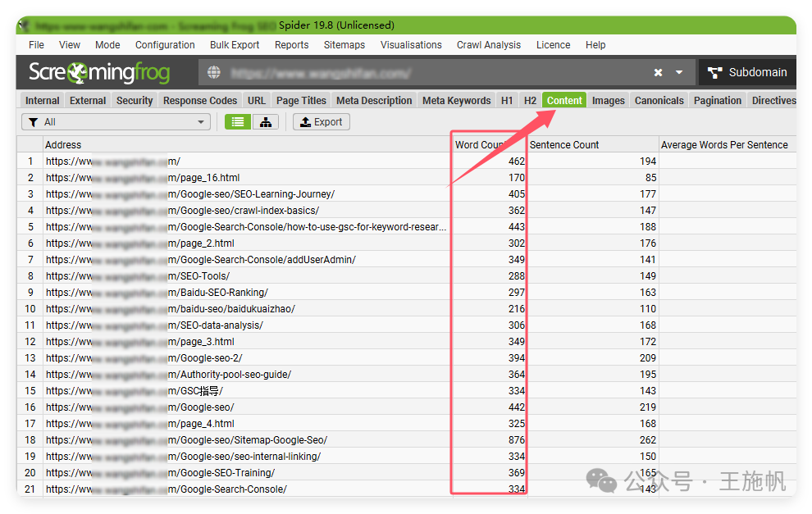Screen dimensions: 812x514
Task: Switch to the H1 tab
Action: coord(507,100)
